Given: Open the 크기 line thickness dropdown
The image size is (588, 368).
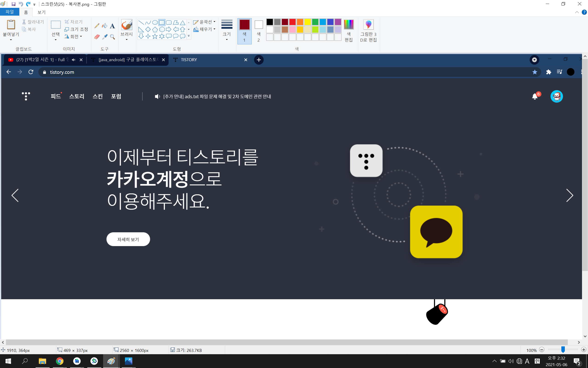Looking at the screenshot, I should 227,30.
